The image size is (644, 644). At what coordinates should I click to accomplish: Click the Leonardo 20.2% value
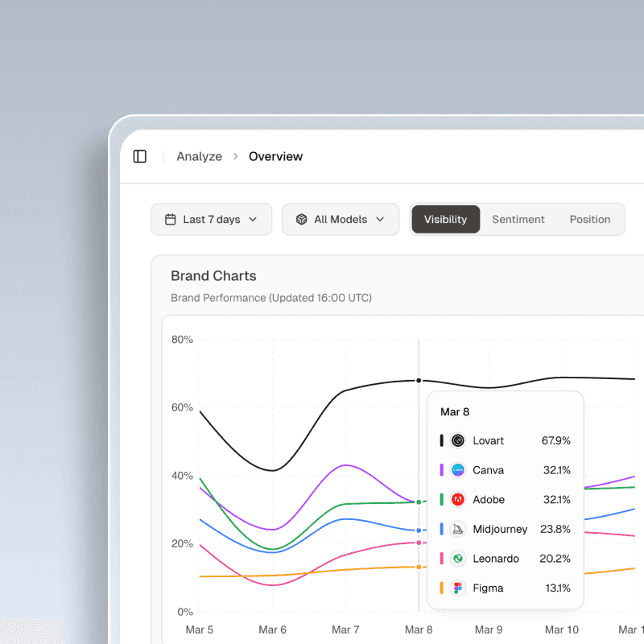555,559
